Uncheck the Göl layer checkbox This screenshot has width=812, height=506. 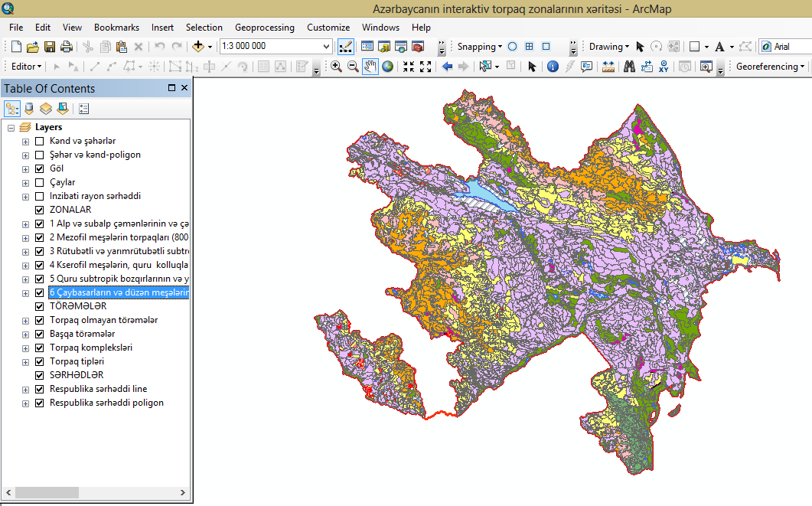point(40,168)
